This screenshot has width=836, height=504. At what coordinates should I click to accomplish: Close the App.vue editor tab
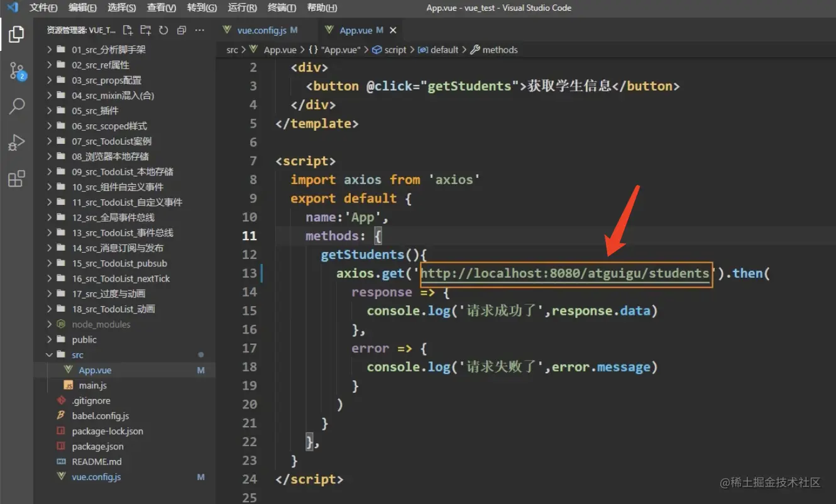[x=393, y=30]
